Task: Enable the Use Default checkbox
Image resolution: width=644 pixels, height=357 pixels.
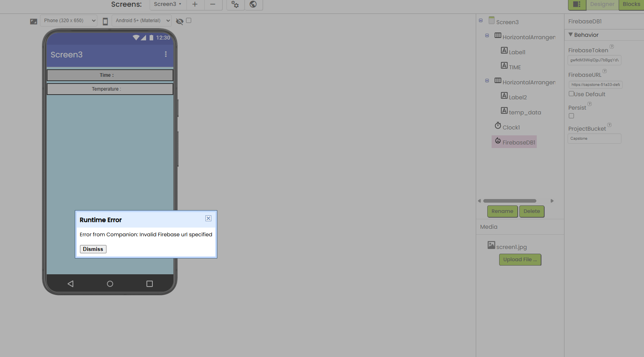Action: point(571,94)
